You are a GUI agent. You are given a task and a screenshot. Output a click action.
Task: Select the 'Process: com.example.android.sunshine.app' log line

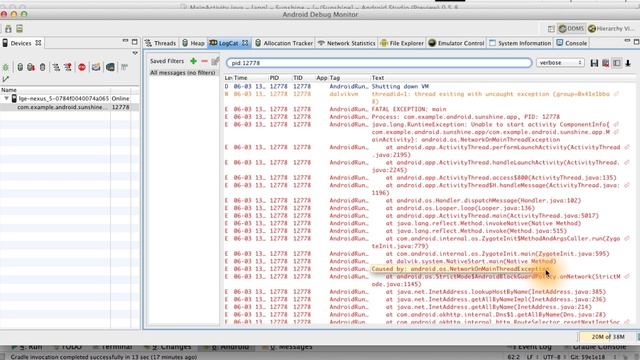429,117
